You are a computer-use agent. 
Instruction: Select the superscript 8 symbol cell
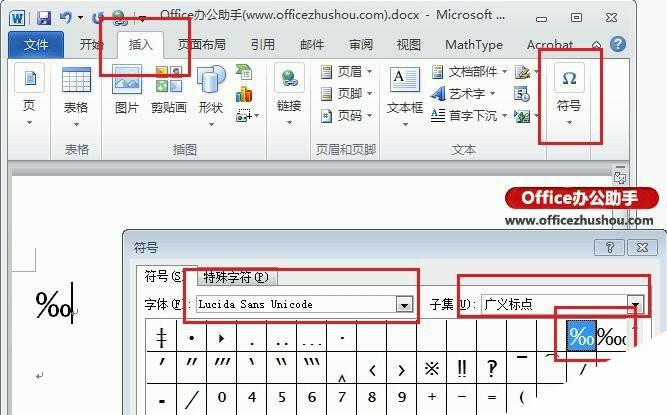click(x=372, y=398)
